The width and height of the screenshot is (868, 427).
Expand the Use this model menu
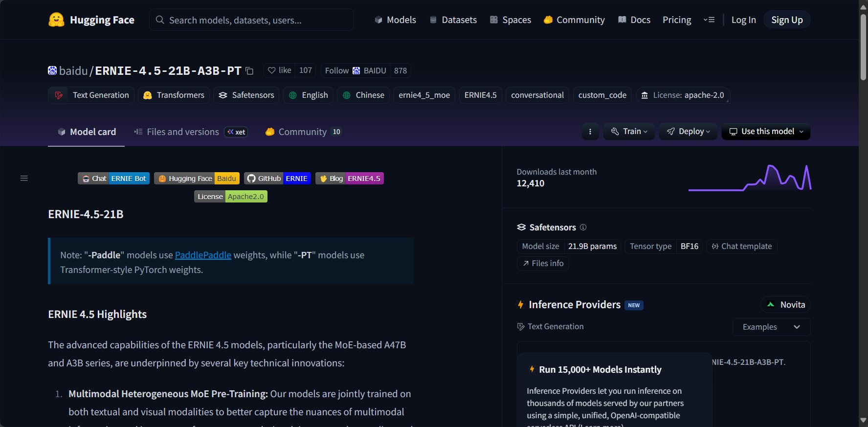coord(766,132)
